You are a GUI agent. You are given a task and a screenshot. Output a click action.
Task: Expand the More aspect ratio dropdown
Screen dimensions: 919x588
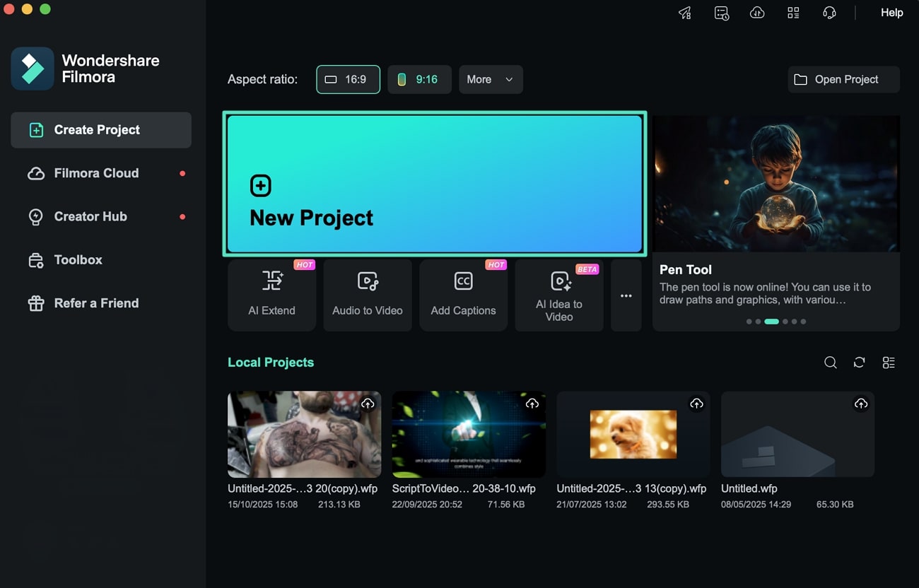(x=491, y=79)
